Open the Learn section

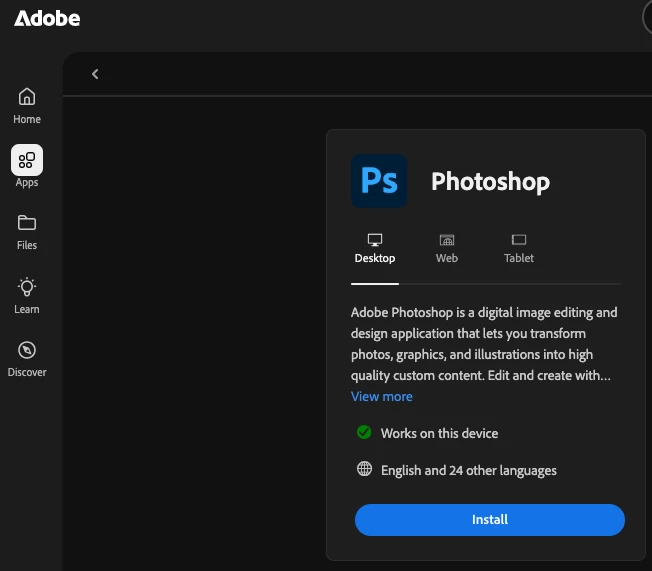click(27, 296)
